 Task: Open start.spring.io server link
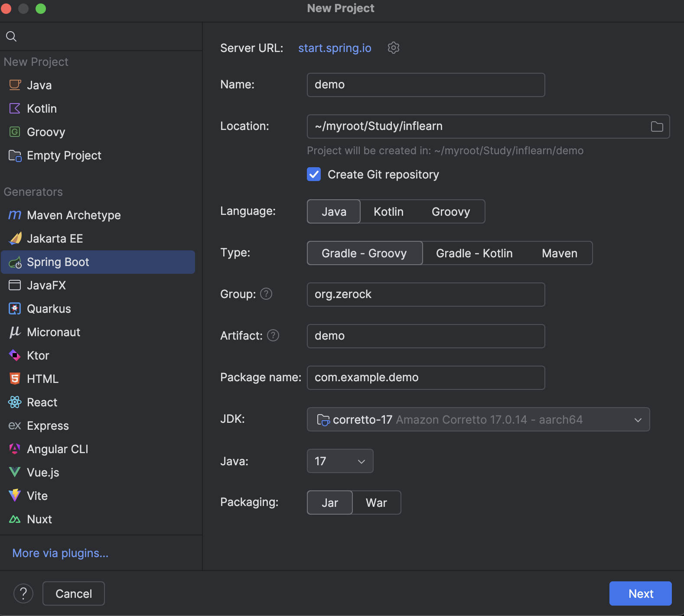(335, 48)
